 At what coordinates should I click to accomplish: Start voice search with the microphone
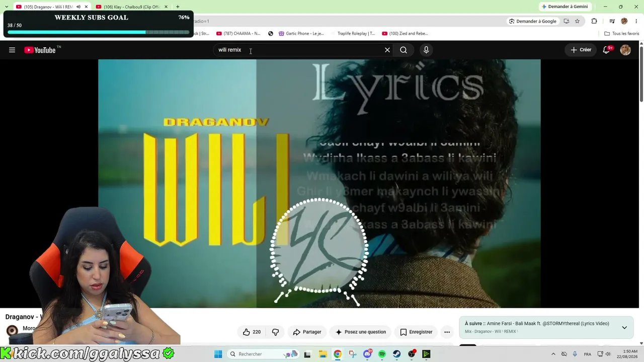426,50
